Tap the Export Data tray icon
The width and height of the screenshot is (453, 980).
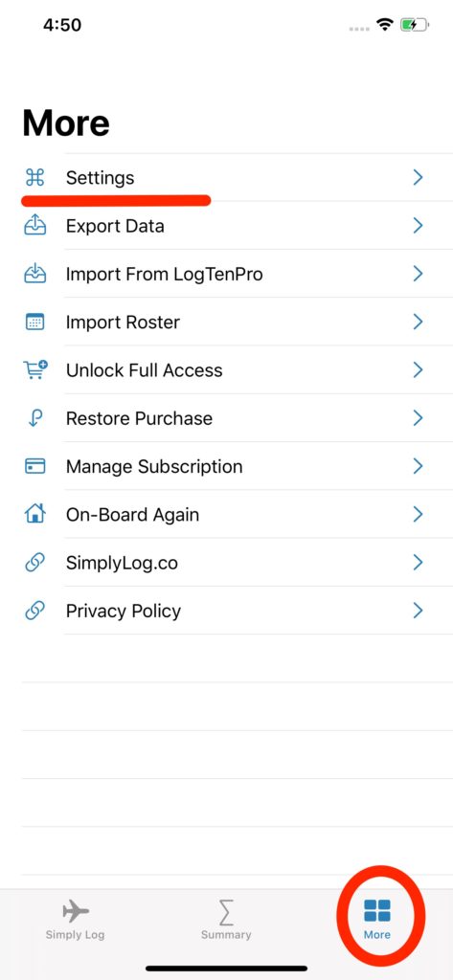(35, 225)
